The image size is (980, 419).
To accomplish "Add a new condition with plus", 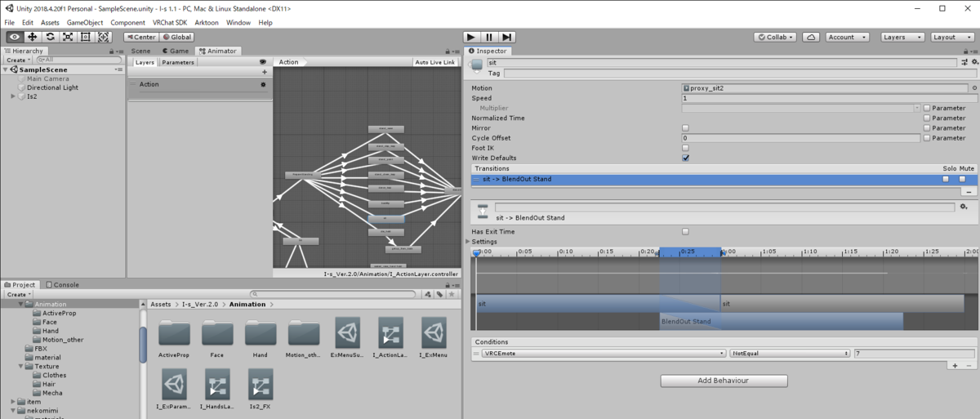I will point(955,365).
